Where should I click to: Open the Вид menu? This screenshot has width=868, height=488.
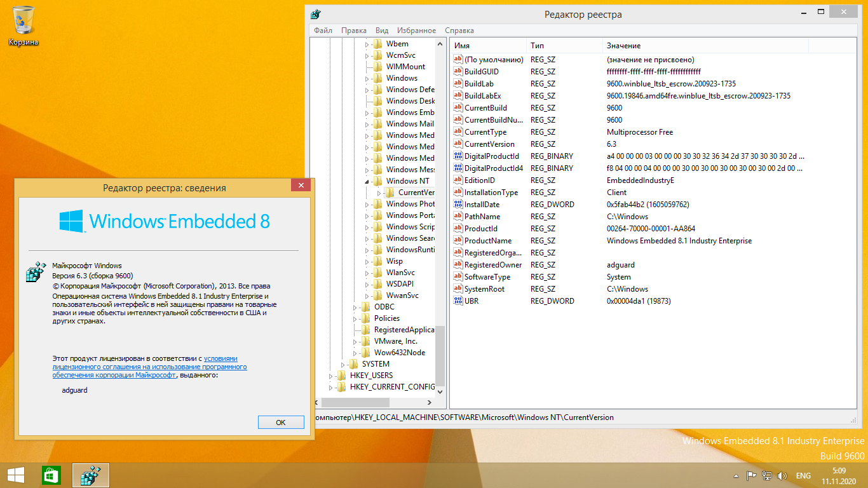[x=382, y=30]
